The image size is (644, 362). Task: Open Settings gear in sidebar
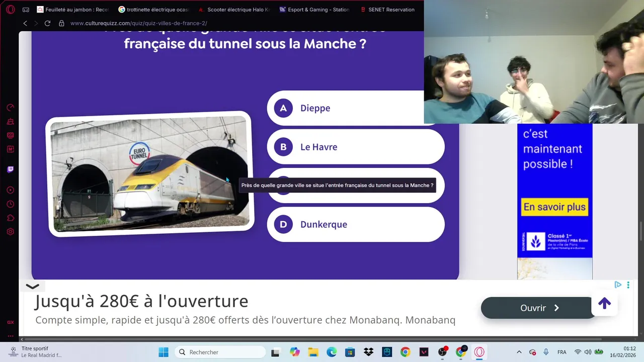(10, 232)
